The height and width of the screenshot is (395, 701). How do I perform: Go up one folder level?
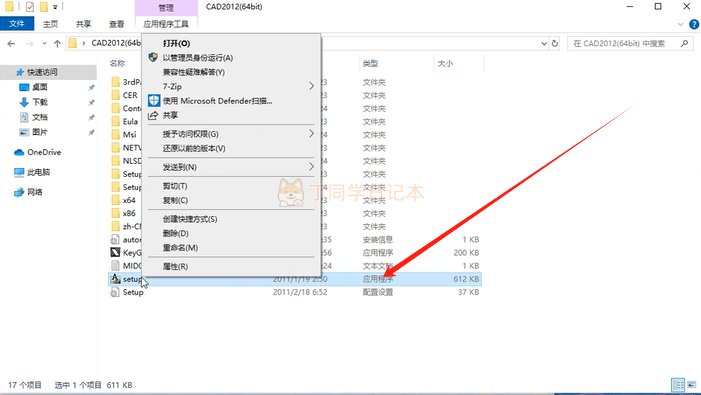coord(57,43)
